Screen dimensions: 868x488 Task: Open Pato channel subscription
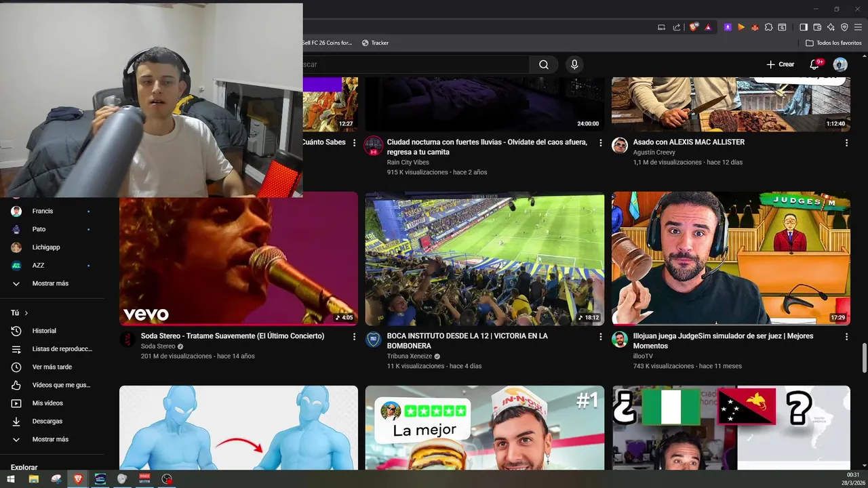point(52,229)
